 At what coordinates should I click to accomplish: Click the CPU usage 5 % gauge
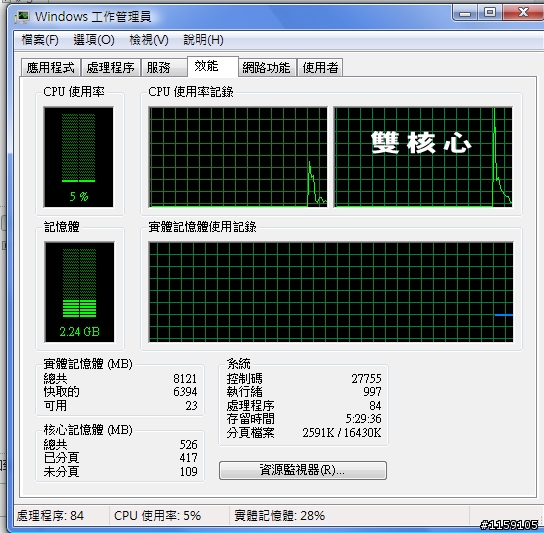[78, 157]
